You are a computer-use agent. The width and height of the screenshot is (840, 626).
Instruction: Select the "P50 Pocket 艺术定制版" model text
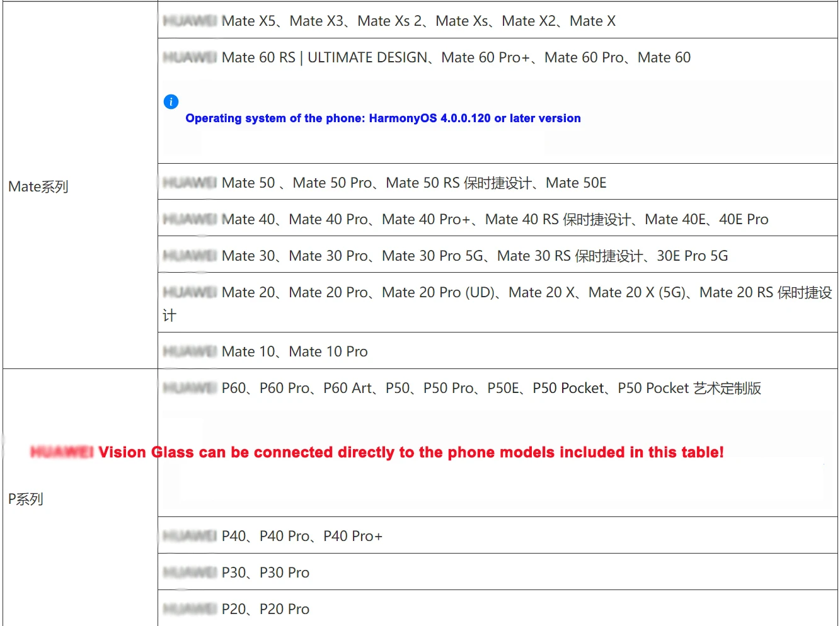pos(689,388)
